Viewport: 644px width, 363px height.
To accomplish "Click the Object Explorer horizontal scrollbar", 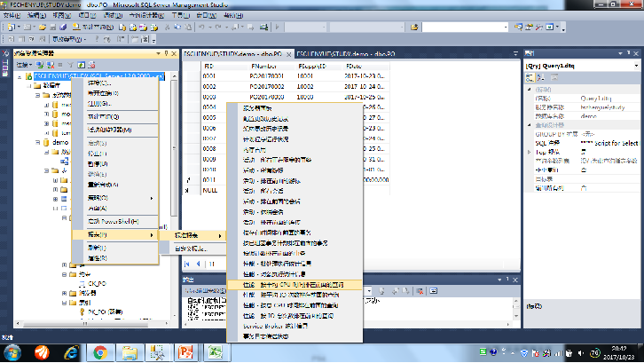I will [92, 324].
